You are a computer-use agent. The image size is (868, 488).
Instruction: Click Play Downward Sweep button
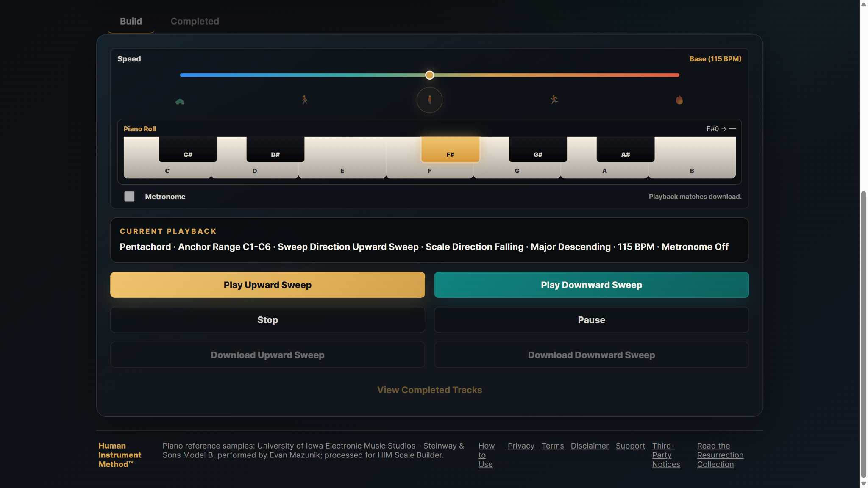(x=591, y=285)
